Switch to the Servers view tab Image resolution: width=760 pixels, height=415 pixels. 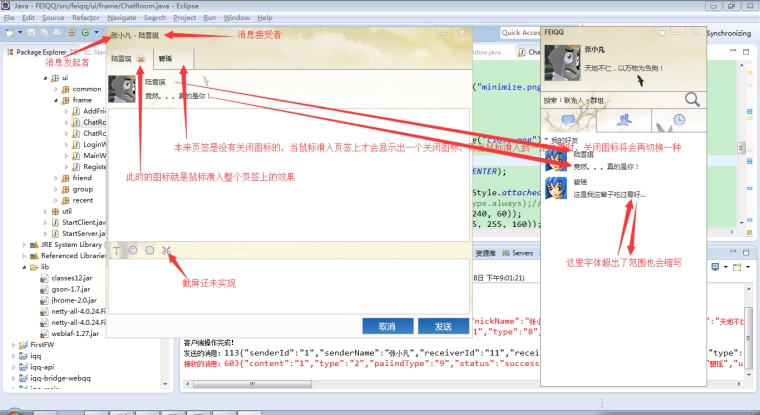(x=518, y=253)
